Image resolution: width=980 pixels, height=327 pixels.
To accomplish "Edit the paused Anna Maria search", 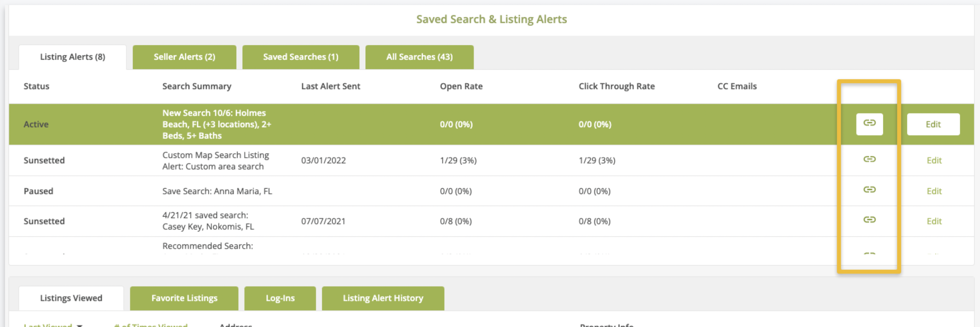I will point(934,191).
